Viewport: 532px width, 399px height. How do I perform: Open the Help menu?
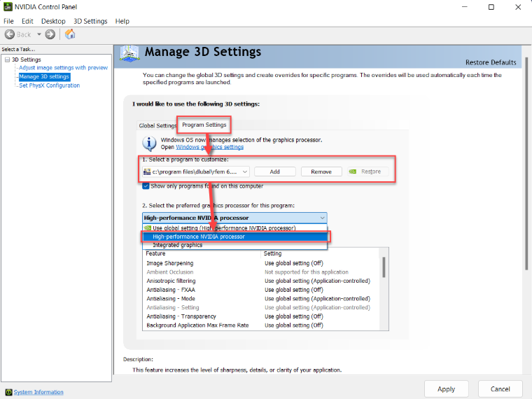(122, 21)
